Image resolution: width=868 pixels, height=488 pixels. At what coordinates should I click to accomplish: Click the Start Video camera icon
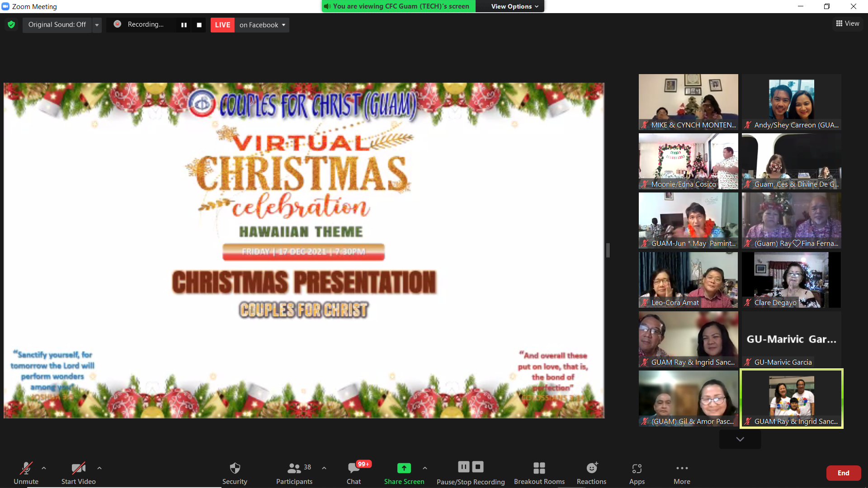coord(78,468)
